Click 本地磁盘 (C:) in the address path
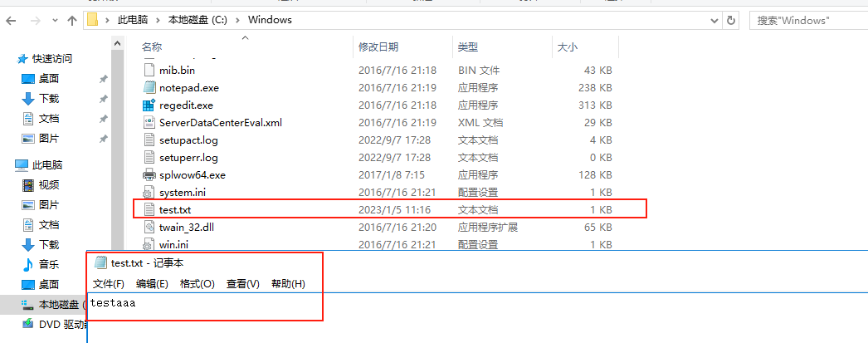Image resolution: width=868 pixels, height=343 pixels. click(197, 21)
